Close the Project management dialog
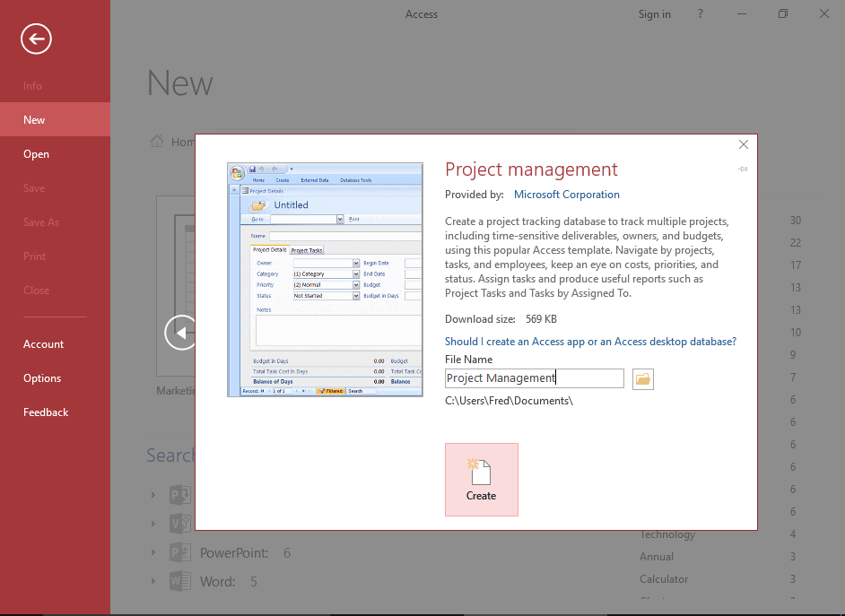This screenshot has width=845, height=616. 743,144
